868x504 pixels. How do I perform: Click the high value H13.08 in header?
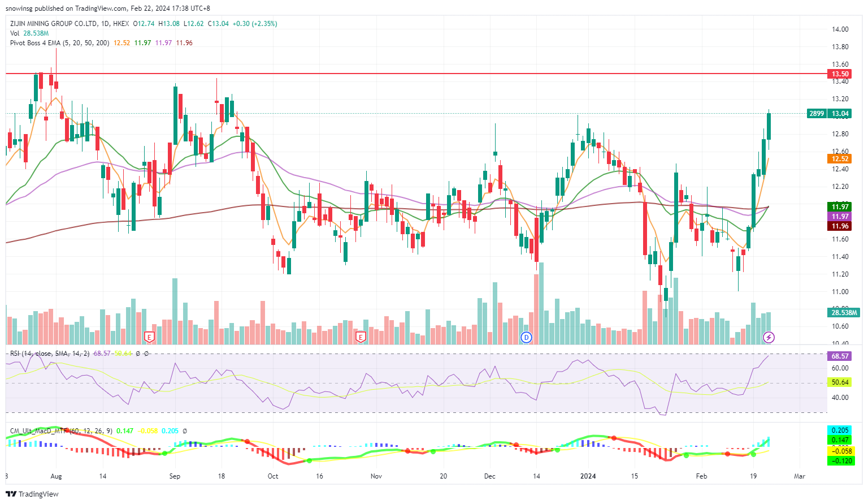[x=169, y=24]
